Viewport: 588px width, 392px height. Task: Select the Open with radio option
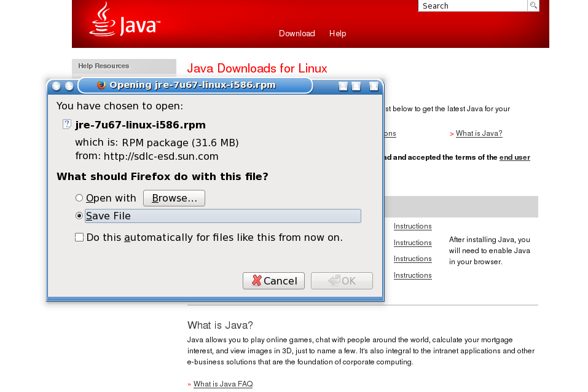tap(79, 198)
